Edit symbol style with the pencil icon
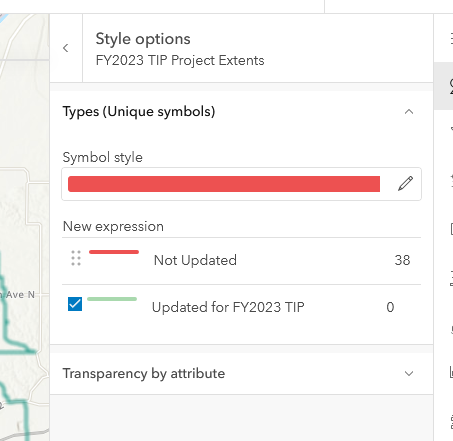The height and width of the screenshot is (441, 453). click(x=406, y=184)
